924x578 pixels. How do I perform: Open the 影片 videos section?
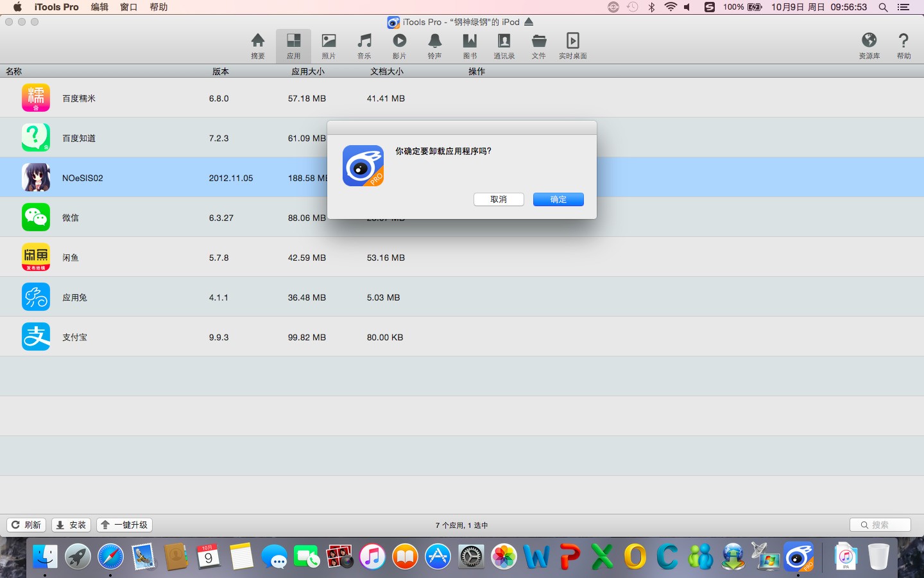[x=399, y=46]
